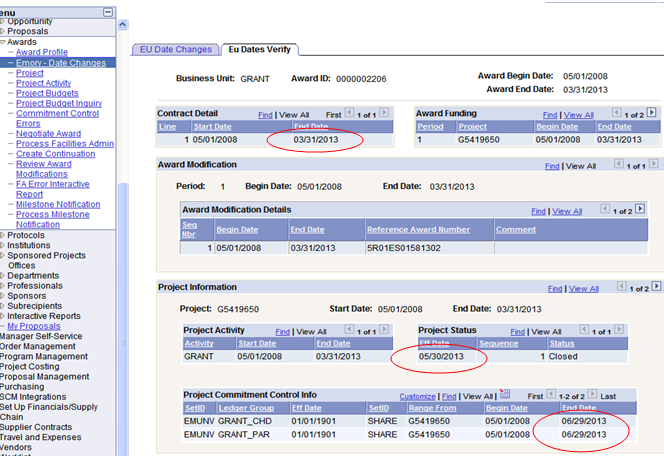Switch to EU Date Changes tab
664x456 pixels.
(x=176, y=50)
